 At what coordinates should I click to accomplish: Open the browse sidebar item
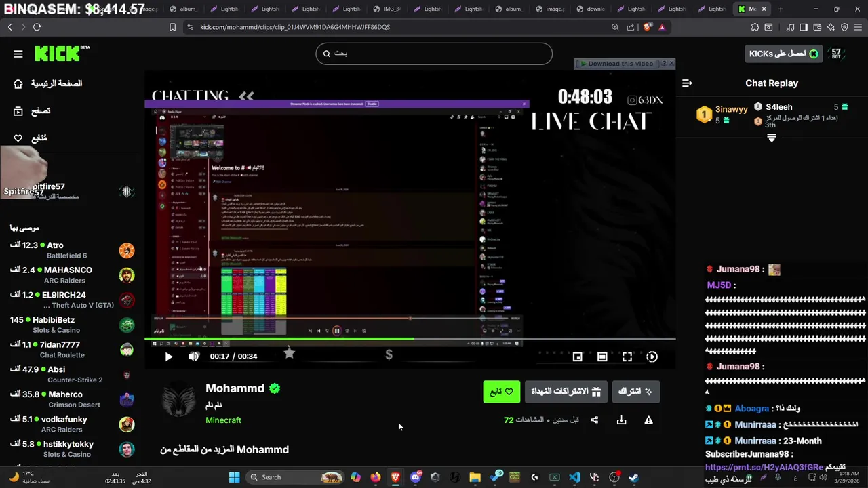click(x=32, y=110)
